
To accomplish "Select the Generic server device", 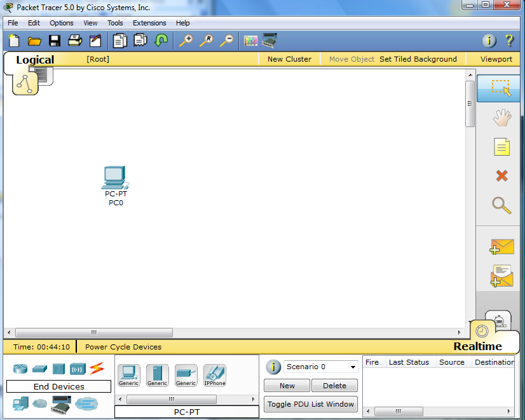I will 158,375.
